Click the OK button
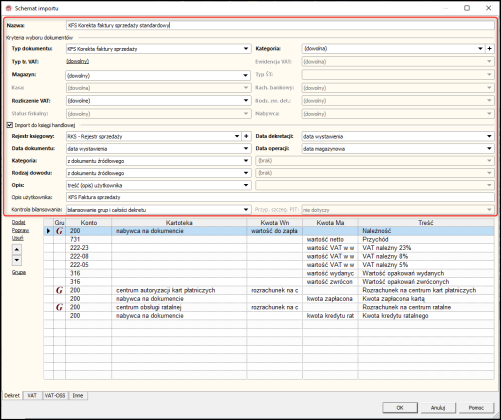This screenshot has width=501, height=420. click(400, 408)
